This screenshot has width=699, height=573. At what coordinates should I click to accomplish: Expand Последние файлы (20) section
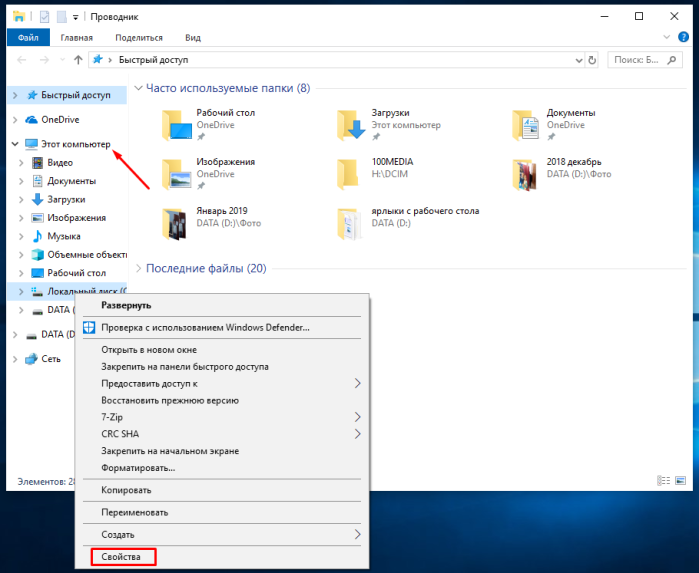click(x=139, y=268)
